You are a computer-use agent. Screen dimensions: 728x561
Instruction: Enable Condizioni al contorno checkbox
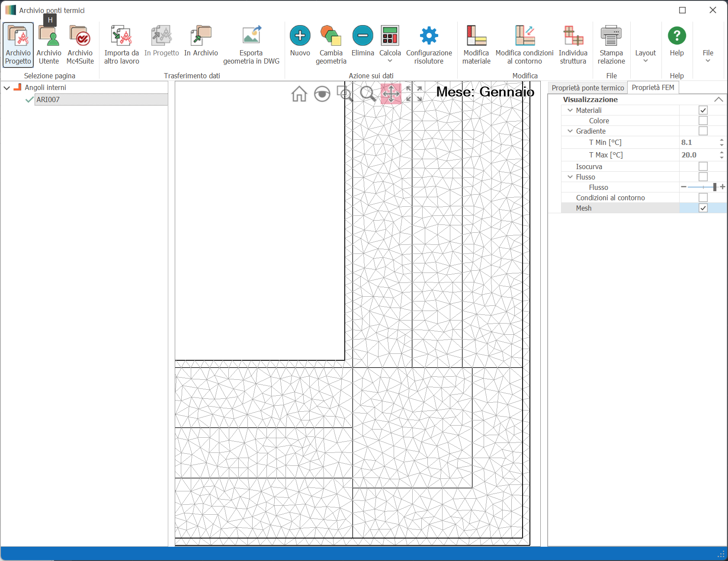(703, 198)
